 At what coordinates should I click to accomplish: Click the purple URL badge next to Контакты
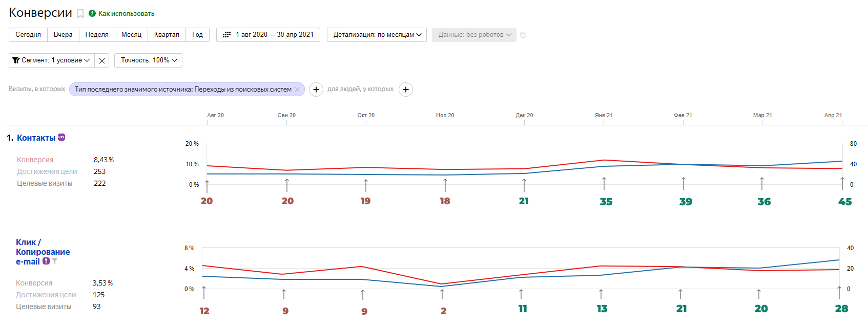pos(61,137)
